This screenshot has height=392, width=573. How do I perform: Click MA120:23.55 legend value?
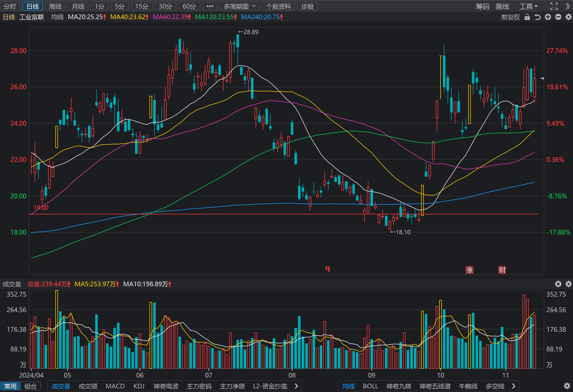coord(216,17)
